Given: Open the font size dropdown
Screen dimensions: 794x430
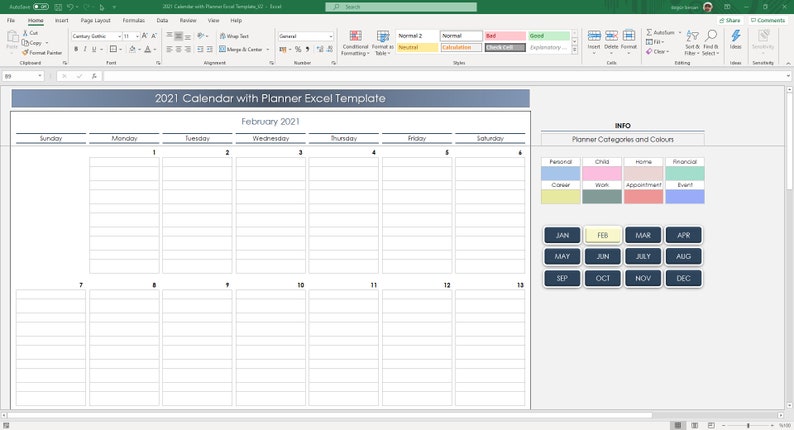Looking at the screenshot, I should tap(137, 36).
